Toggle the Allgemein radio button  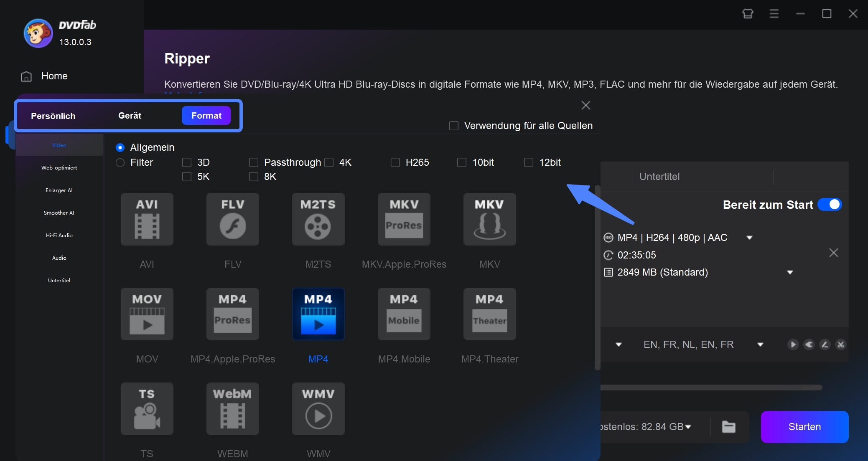(x=120, y=147)
